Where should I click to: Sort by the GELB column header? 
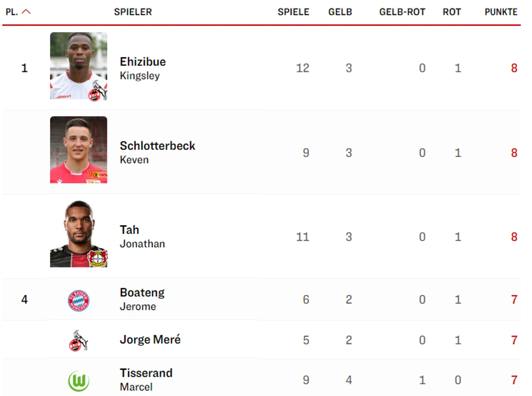pyautogui.click(x=340, y=12)
